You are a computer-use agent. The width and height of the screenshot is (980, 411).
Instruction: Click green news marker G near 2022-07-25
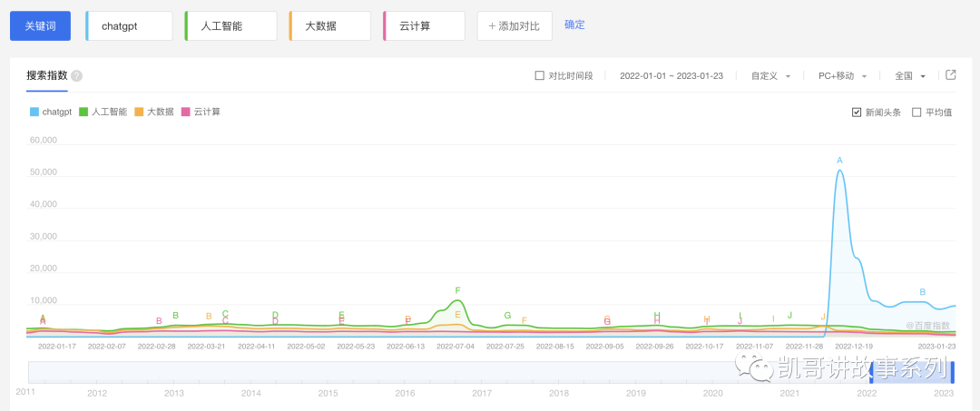pyautogui.click(x=507, y=316)
